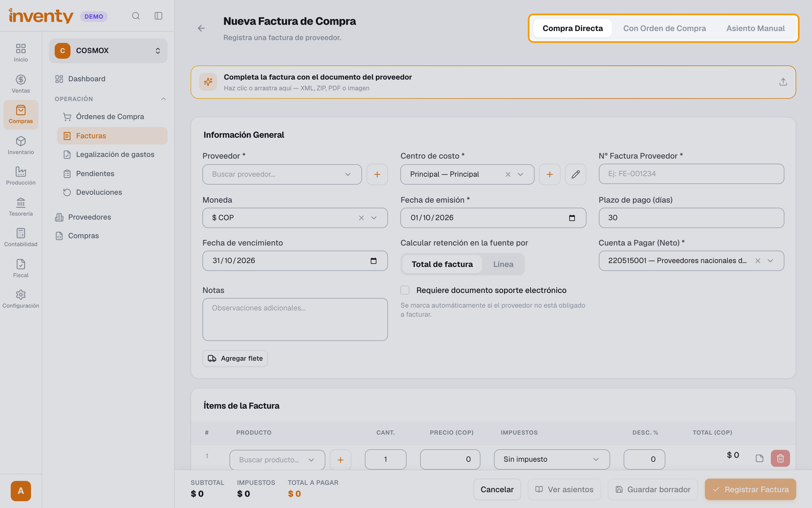Image resolution: width=812 pixels, height=508 pixels.
Task: Open Órdenes de Compra in sidebar
Action: (x=112, y=117)
